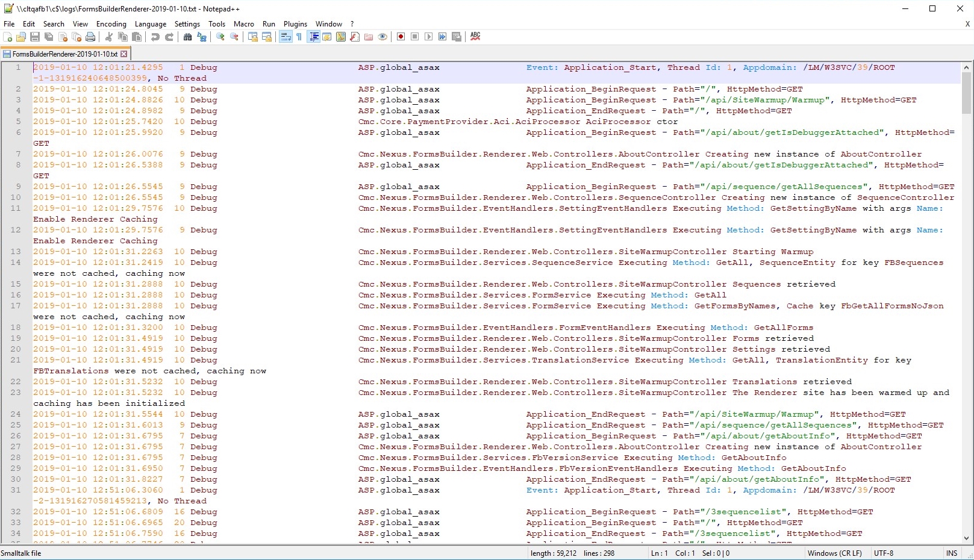Paste from clipboard via toolbar icon
Viewport: 974px width, 560px height.
coord(137,37)
